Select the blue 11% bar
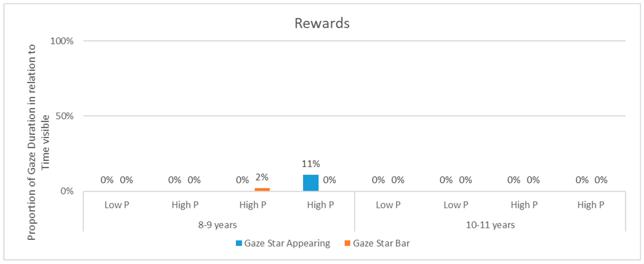Screen dimensions: 644x264 point(310,183)
